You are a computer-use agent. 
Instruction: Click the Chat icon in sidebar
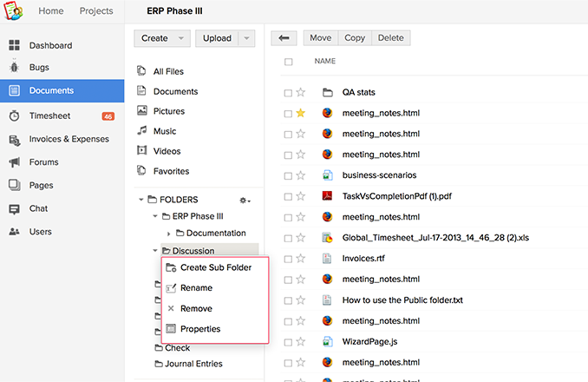click(14, 209)
